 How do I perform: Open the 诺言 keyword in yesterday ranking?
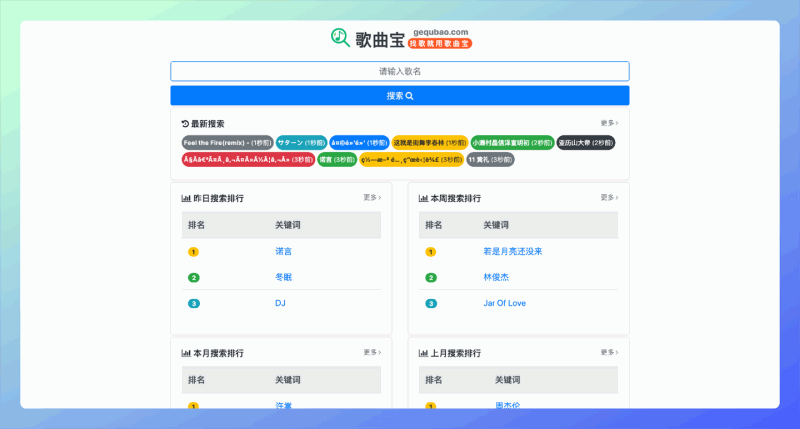[284, 251]
